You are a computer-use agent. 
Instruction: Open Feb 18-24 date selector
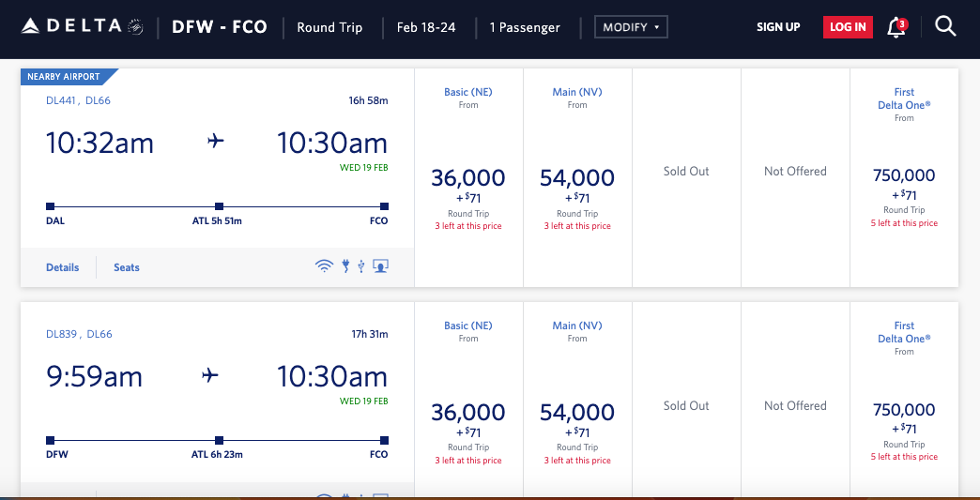(426, 27)
